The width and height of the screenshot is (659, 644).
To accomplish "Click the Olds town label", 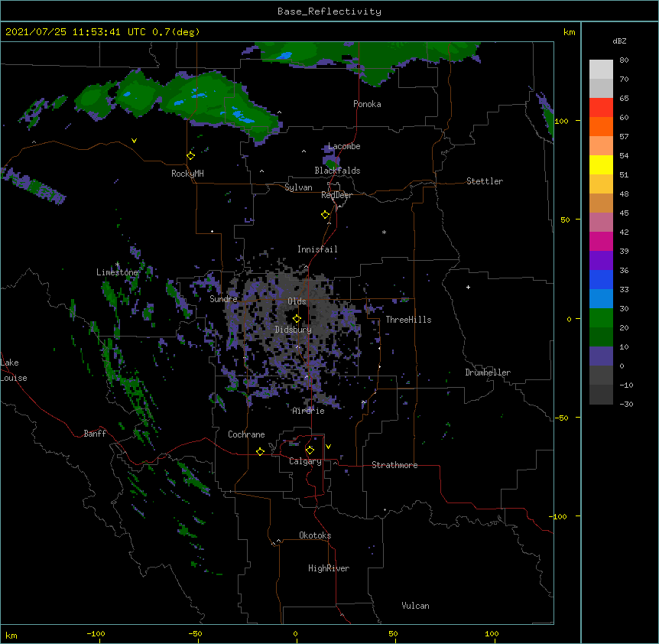I will click(x=297, y=301).
